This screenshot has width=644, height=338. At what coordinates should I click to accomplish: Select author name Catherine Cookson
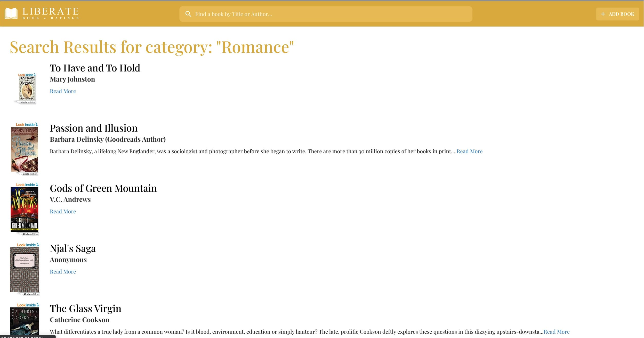click(79, 320)
